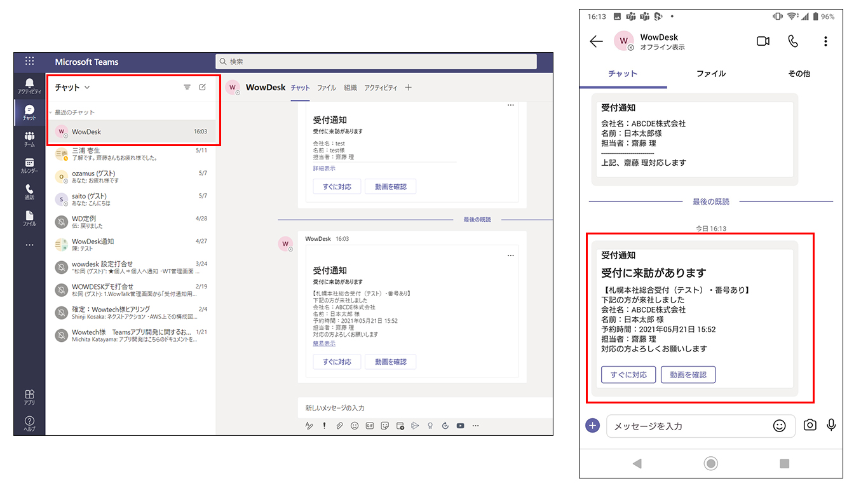This screenshot has width=868, height=488.
Task: Switch to desktop チャット tab of WowDesk
Action: tap(301, 88)
